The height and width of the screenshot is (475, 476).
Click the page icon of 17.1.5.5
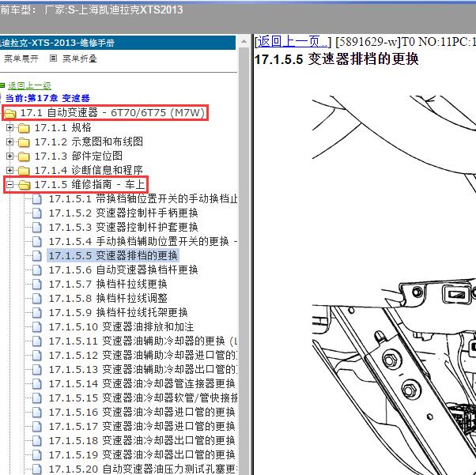[37, 256]
